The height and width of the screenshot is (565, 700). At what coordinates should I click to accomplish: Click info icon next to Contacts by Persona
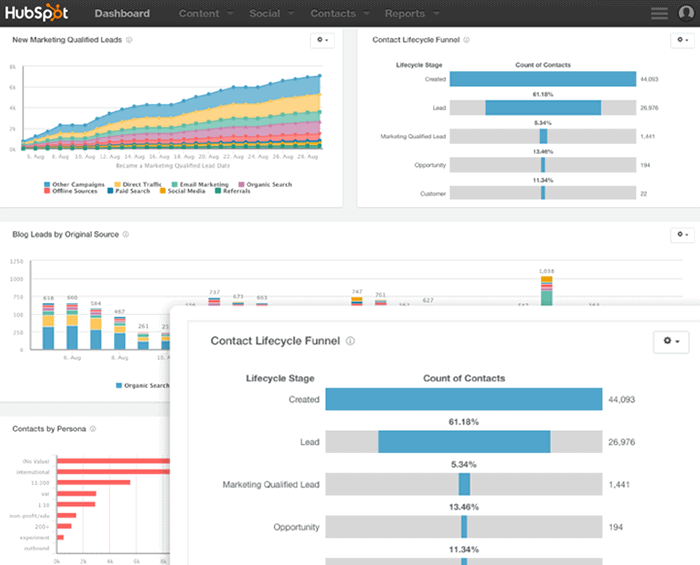coord(93,429)
